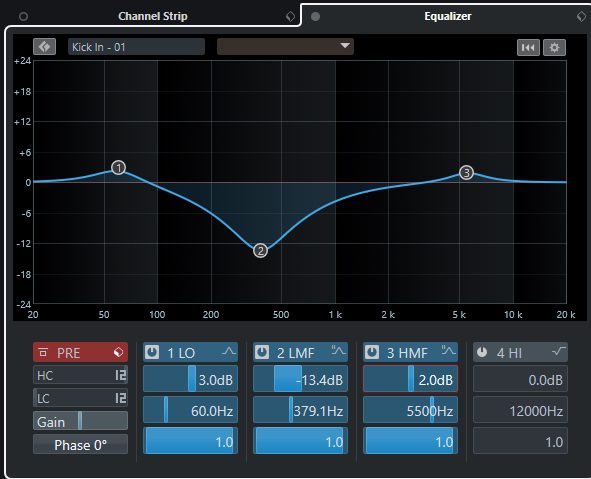591x479 pixels.
Task: Click band 4 frequency 12000Hz field
Action: pos(521,410)
